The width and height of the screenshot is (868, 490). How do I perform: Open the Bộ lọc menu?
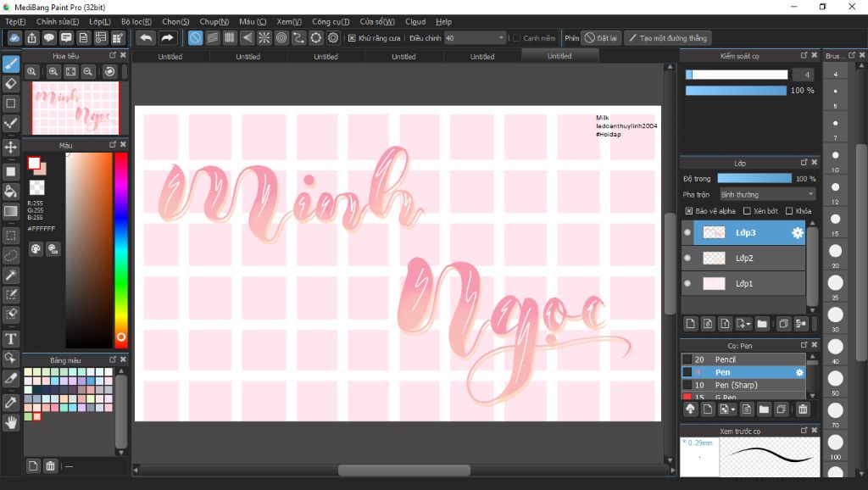click(136, 21)
